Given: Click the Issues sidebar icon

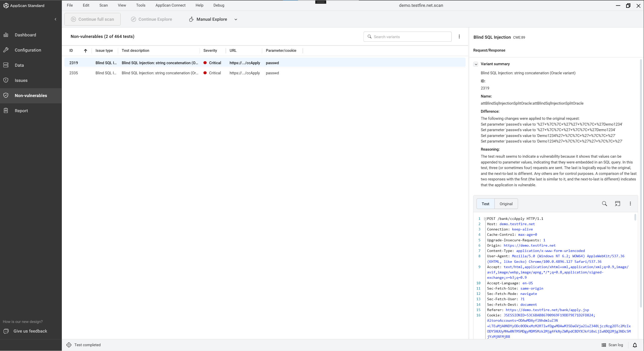Looking at the screenshot, I should 6,80.
